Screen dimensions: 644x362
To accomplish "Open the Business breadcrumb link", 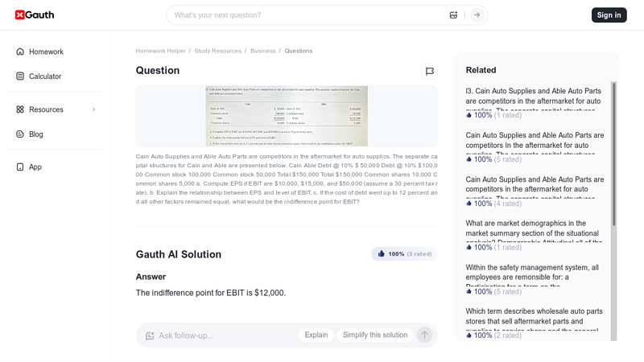I will pyautogui.click(x=262, y=51).
